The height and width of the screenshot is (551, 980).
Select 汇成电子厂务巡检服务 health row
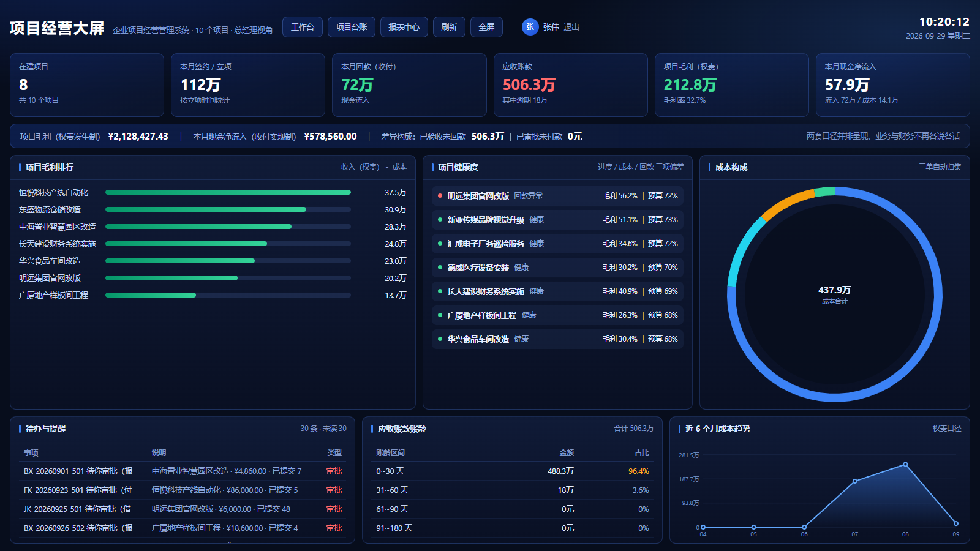click(557, 244)
